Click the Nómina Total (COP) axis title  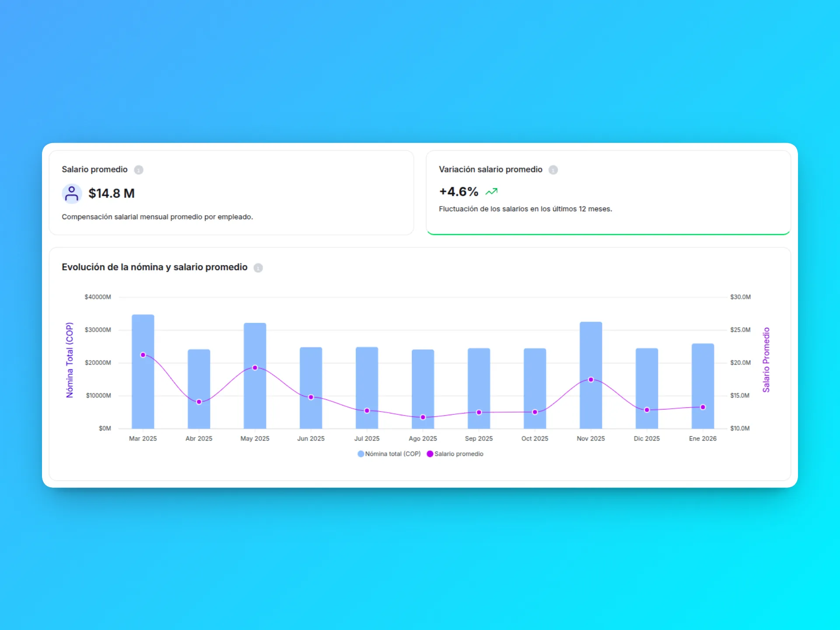coord(70,360)
